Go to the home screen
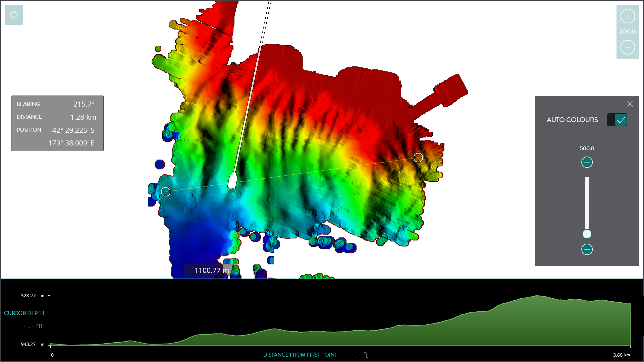This screenshot has width=644, height=362. 14,15
